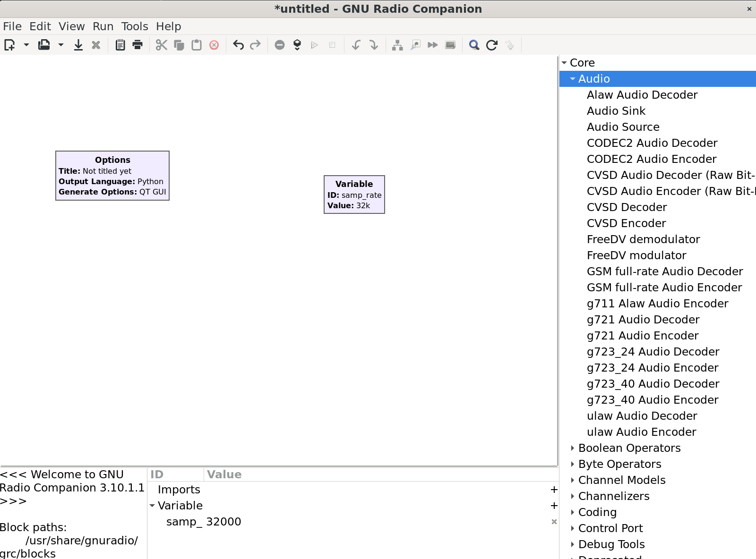Screen dimensions: 756x559
Task: Paste block from clipboard
Action: [x=197, y=45]
